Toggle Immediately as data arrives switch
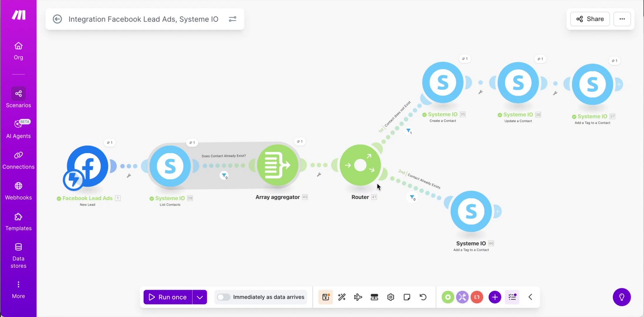 pyautogui.click(x=224, y=297)
